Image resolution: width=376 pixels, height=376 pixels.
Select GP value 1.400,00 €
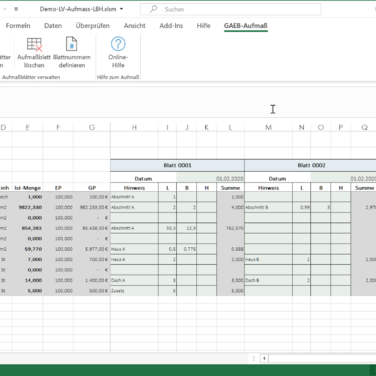[x=92, y=280]
